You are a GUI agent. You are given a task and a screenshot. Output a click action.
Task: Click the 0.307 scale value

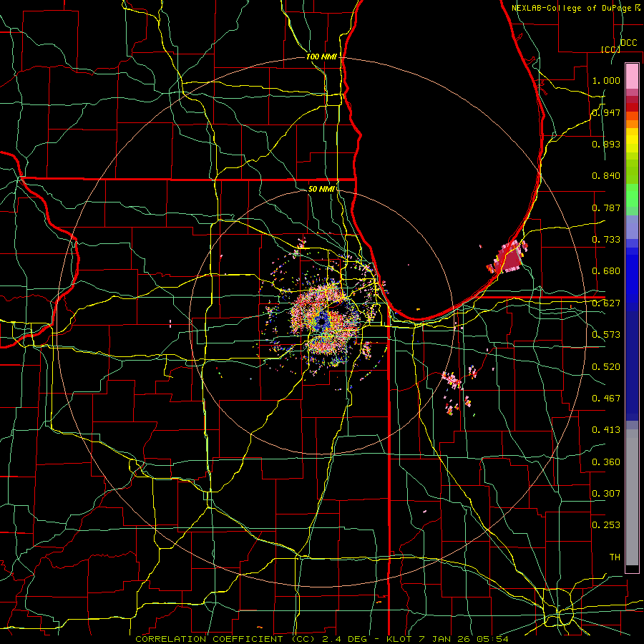click(606, 494)
